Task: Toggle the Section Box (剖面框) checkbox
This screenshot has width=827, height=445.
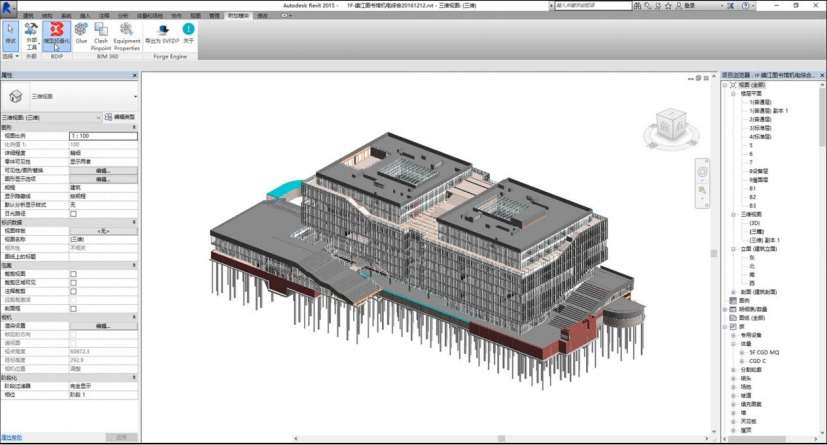Action: (x=73, y=309)
